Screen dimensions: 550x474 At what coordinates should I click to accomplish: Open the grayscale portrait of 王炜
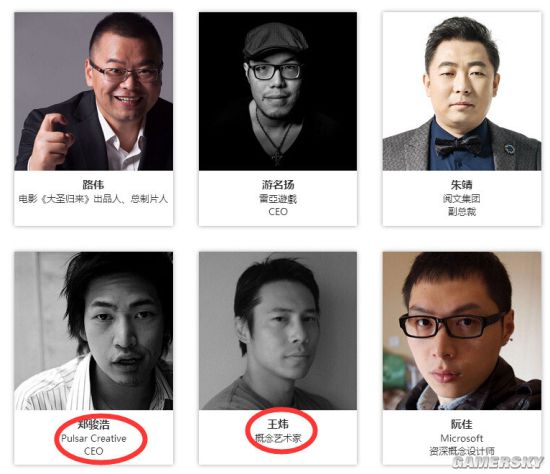pyautogui.click(x=278, y=331)
